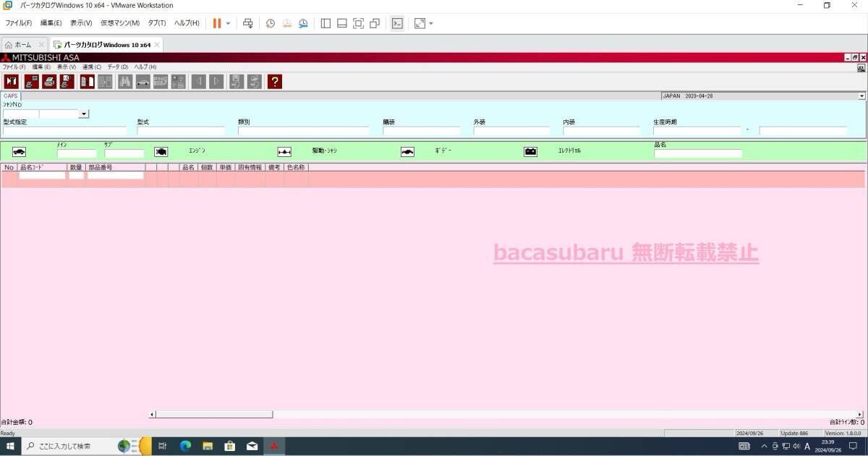Click the previous page left arrow icon
The width and height of the screenshot is (868, 456).
[x=198, y=82]
